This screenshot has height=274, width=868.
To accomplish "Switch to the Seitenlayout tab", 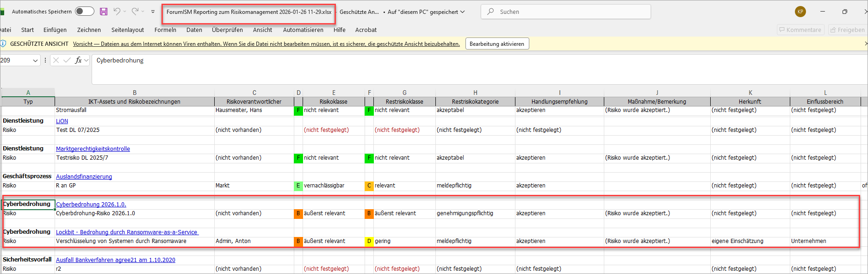I will click(x=127, y=30).
